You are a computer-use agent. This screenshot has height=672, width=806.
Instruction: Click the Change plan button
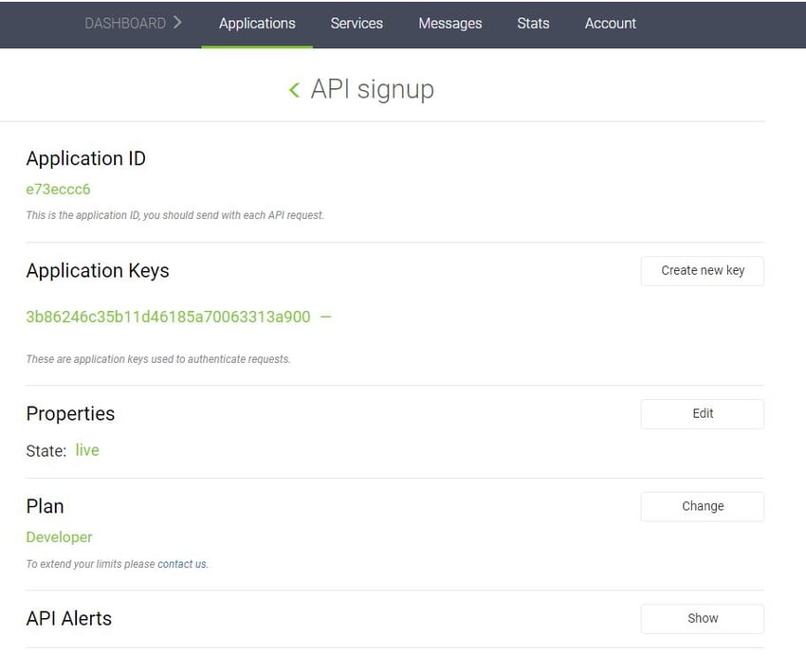702,506
